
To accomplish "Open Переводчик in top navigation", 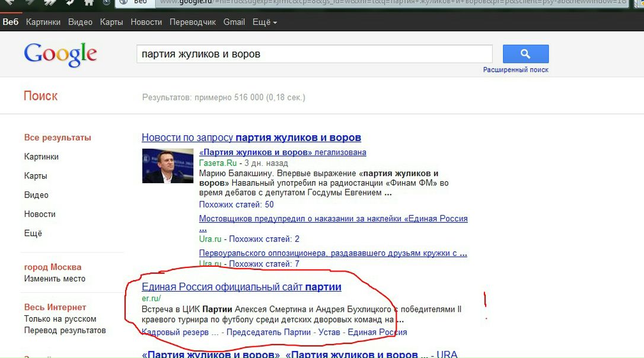I will 193,22.
